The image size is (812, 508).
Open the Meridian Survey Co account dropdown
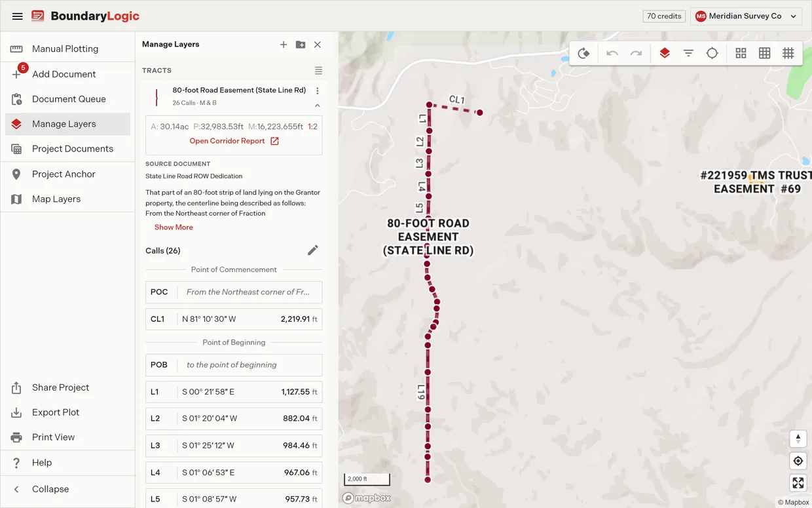point(747,16)
